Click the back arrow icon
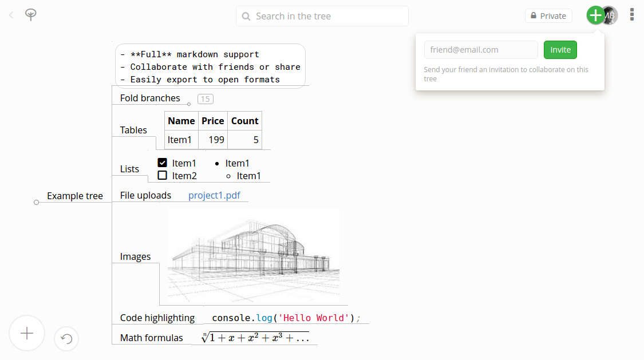Viewport: 644px width, 360px height. click(11, 15)
